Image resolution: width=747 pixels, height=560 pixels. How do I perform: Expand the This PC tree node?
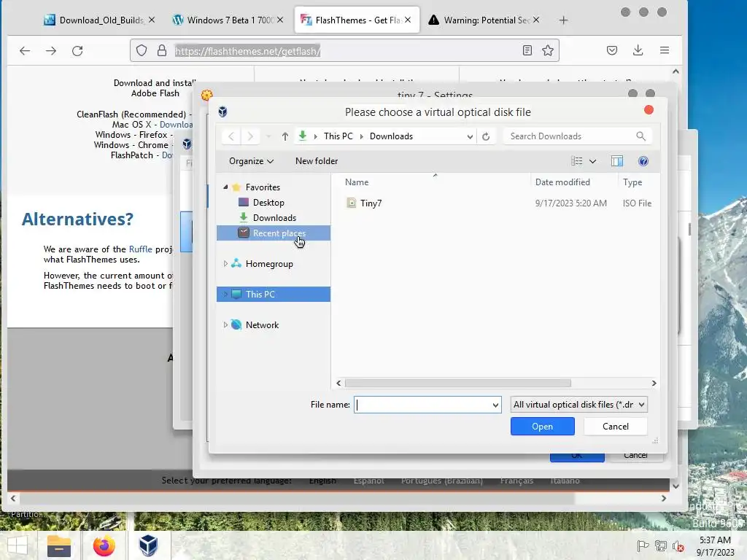pyautogui.click(x=225, y=295)
